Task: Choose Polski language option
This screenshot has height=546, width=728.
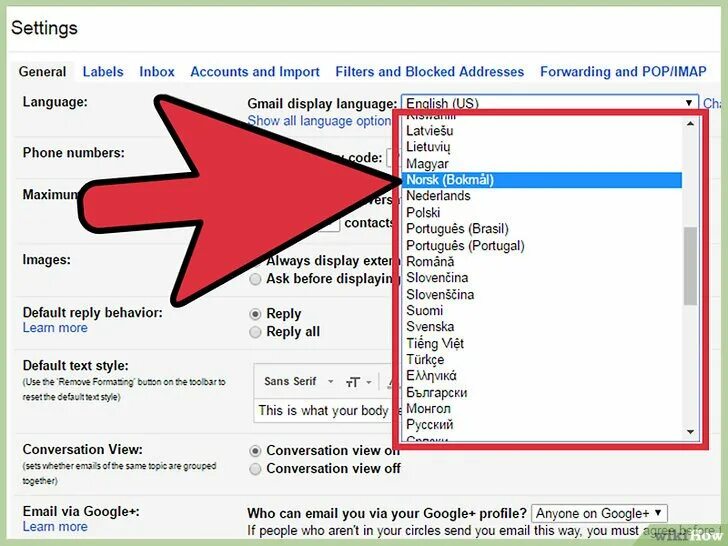Action: point(541,213)
